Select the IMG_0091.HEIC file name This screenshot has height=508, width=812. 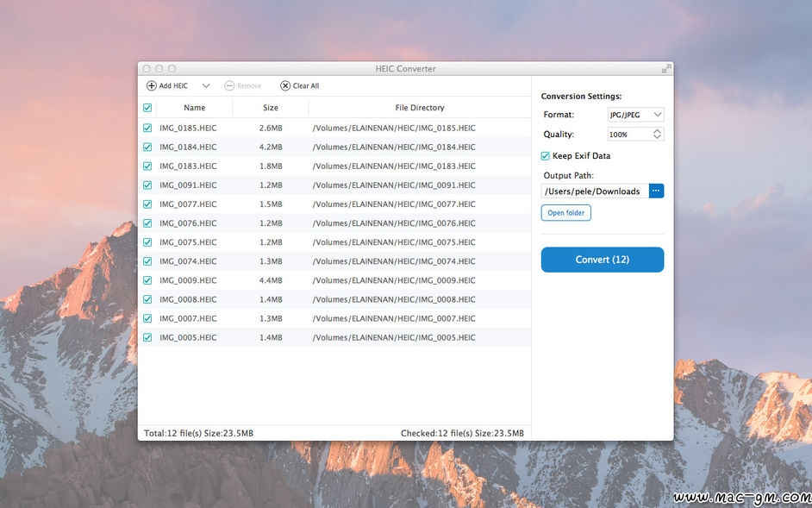point(188,185)
